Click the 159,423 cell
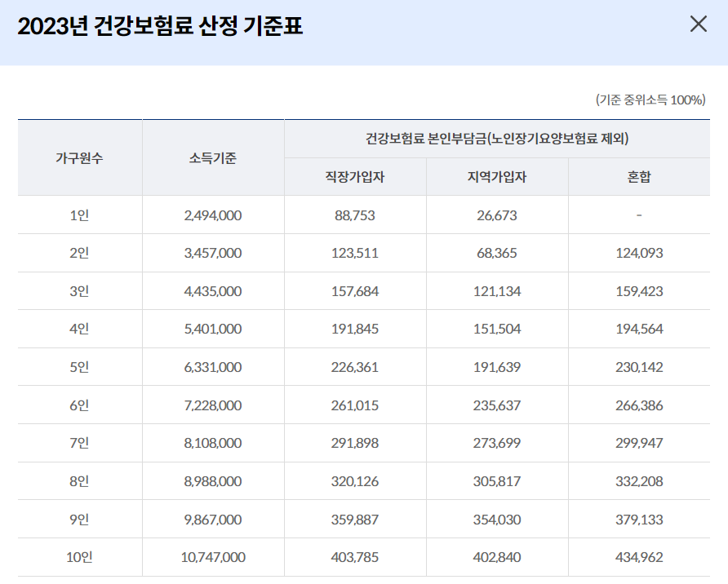The image size is (728, 584). tap(639, 291)
